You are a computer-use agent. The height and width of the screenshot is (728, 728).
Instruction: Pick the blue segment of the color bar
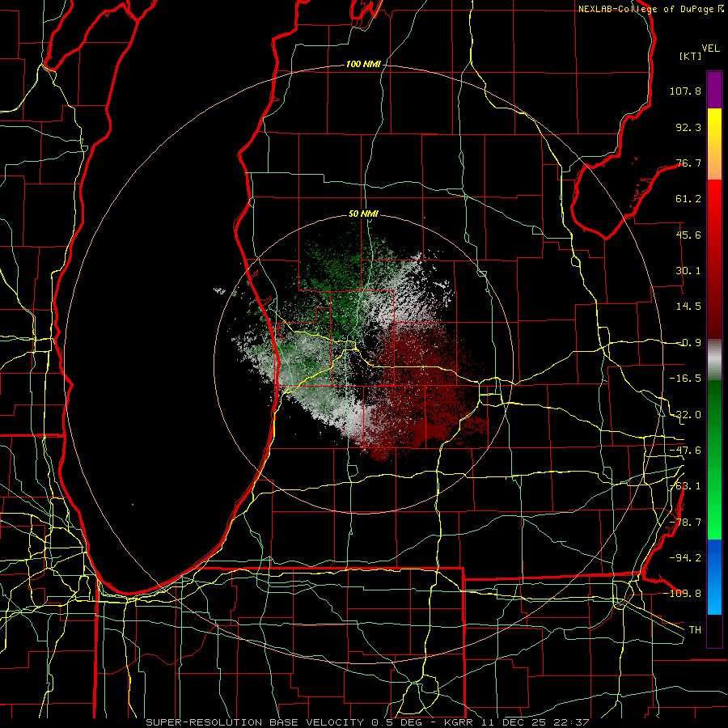pyautogui.click(x=714, y=577)
